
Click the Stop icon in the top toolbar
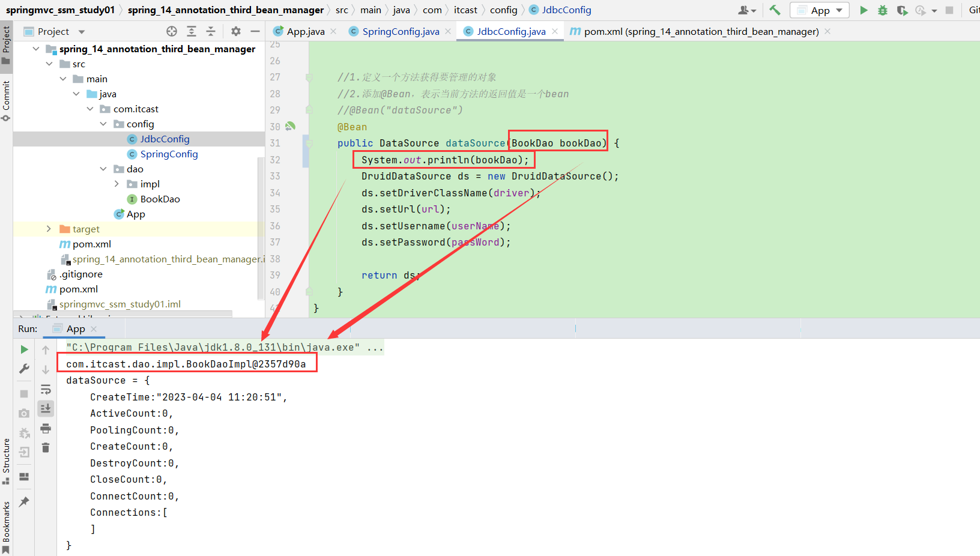click(x=949, y=10)
